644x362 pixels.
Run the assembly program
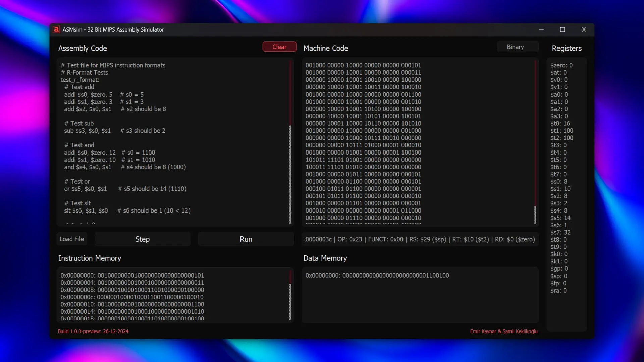[x=246, y=239]
